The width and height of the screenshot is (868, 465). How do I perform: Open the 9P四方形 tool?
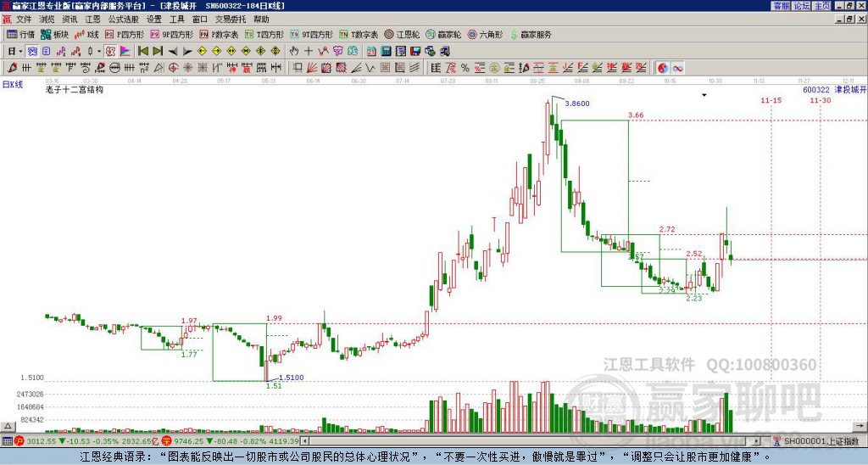[x=171, y=34]
